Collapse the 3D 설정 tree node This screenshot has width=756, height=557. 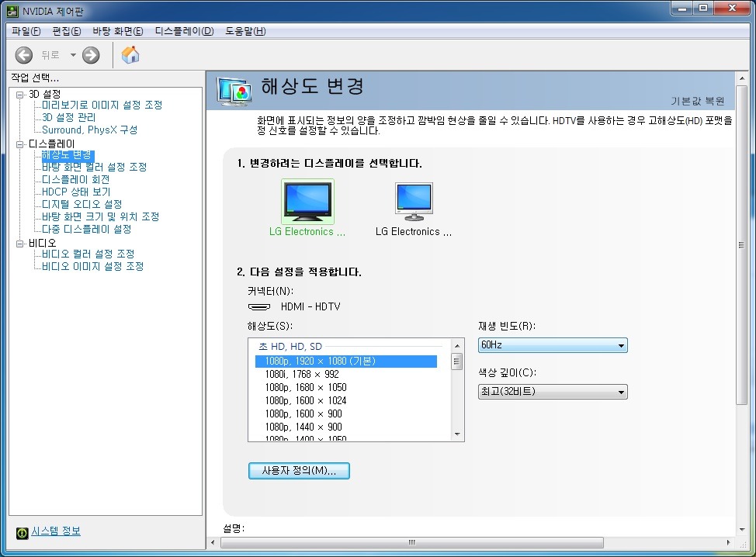point(20,94)
